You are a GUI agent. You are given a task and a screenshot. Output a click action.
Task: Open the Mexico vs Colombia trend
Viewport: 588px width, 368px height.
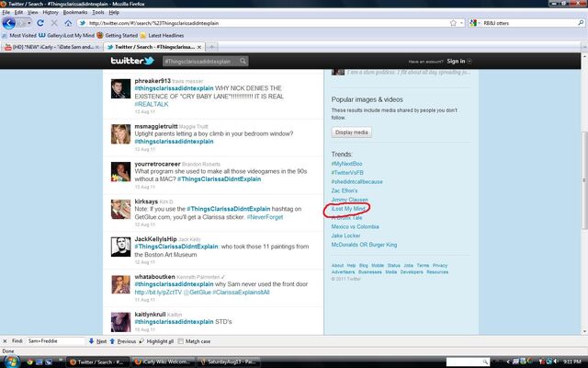tap(355, 227)
